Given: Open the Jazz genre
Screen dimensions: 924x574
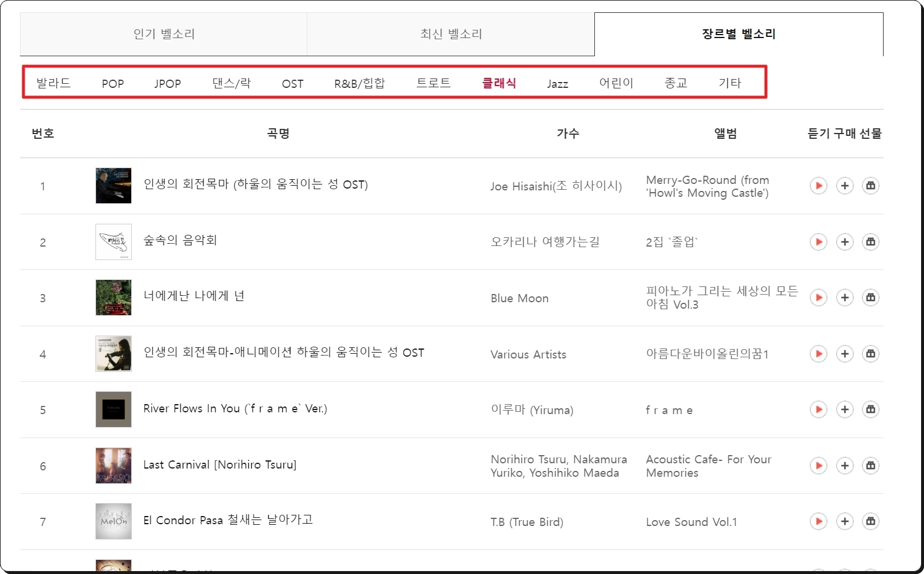Looking at the screenshot, I should tap(557, 84).
